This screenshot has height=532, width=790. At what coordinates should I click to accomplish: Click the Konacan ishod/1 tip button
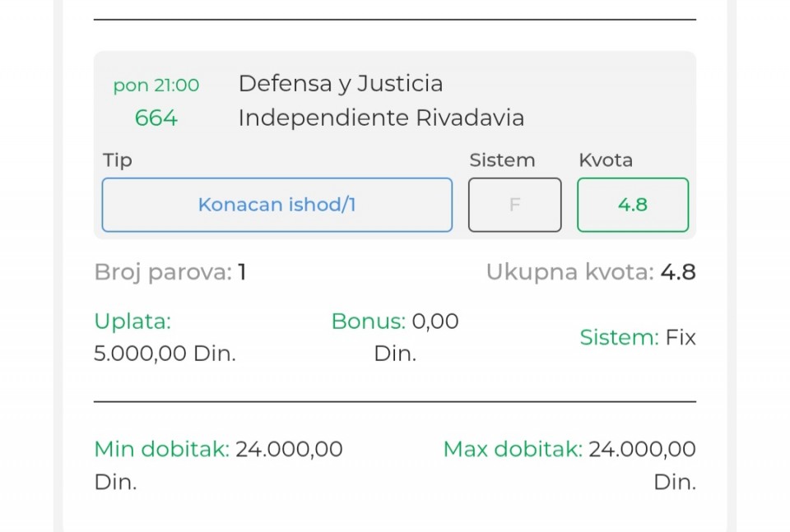click(276, 205)
